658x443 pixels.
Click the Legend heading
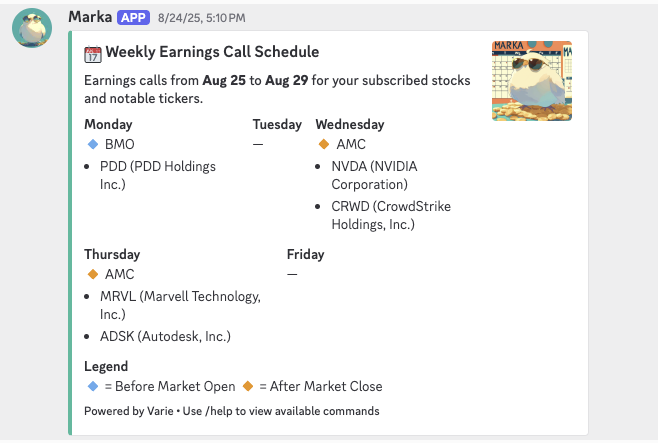pos(106,367)
